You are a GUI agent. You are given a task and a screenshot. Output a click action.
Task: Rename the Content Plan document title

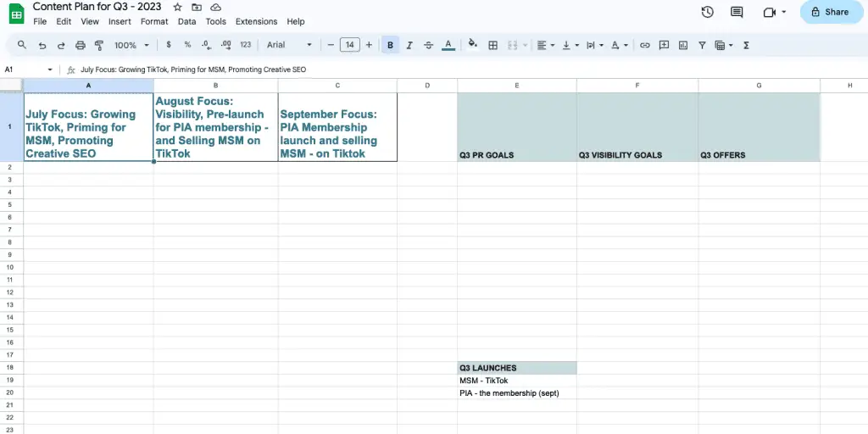point(97,7)
